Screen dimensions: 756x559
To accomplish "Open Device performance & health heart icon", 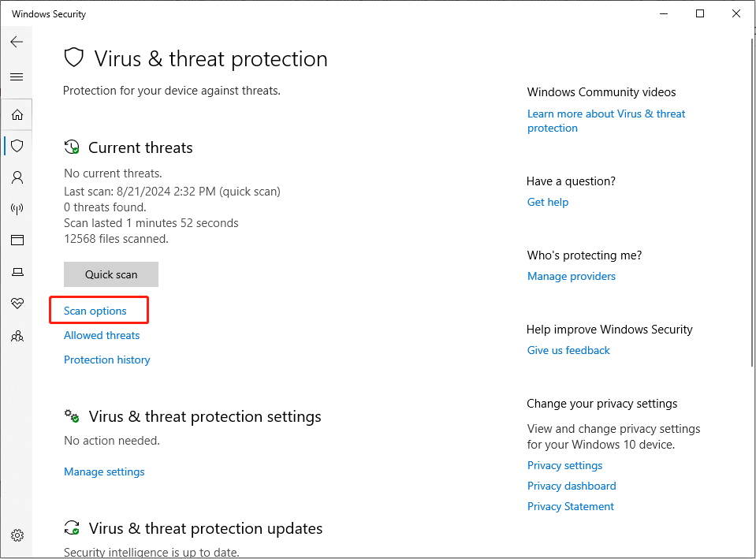I will (x=17, y=304).
